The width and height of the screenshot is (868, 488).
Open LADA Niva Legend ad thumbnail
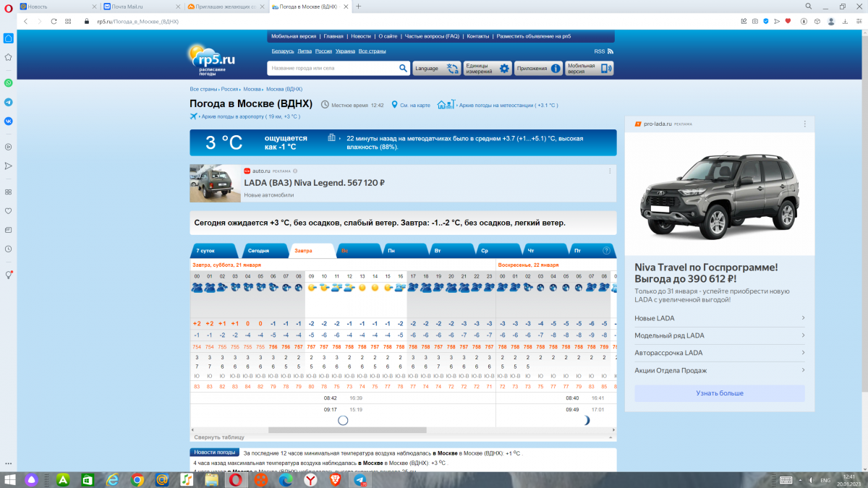point(215,183)
